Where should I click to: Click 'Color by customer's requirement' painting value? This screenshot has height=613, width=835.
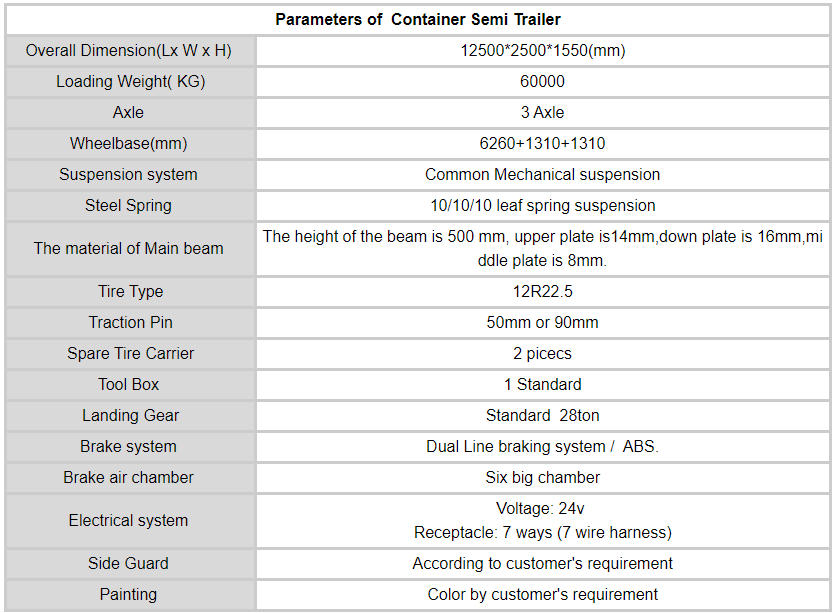click(x=542, y=594)
